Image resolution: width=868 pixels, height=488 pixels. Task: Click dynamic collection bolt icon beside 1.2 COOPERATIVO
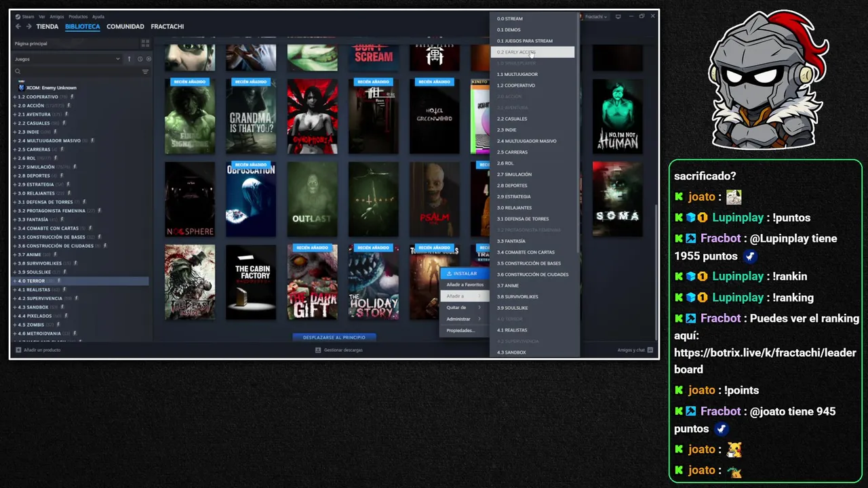pos(72,97)
